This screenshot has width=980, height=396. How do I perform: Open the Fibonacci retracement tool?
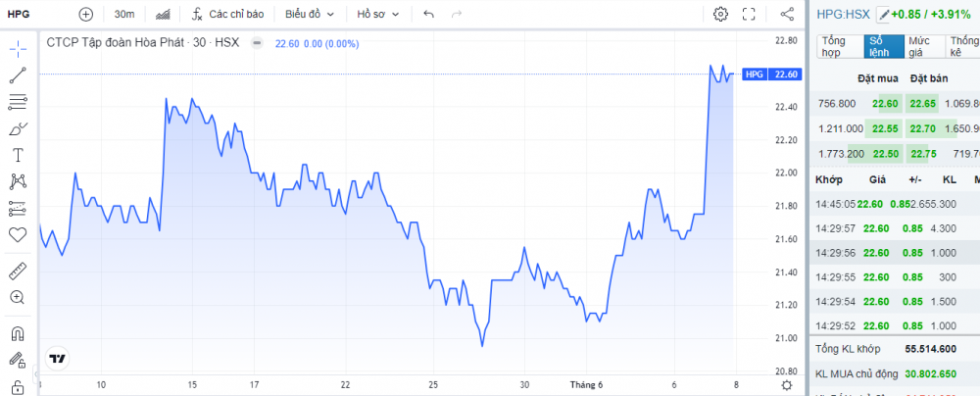click(x=18, y=102)
